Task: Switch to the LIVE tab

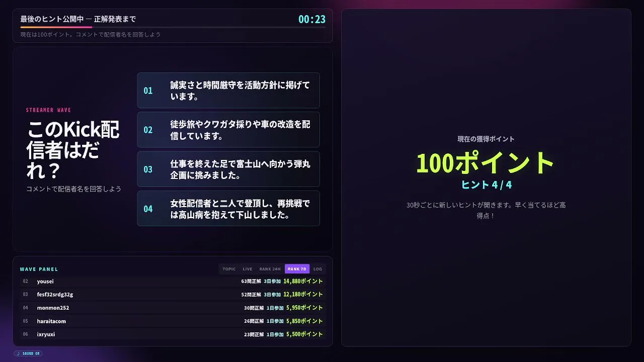Action: (x=248, y=269)
